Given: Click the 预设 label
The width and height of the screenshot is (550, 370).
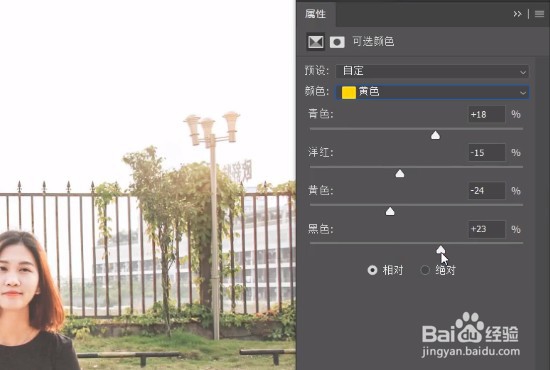Looking at the screenshot, I should tap(317, 70).
